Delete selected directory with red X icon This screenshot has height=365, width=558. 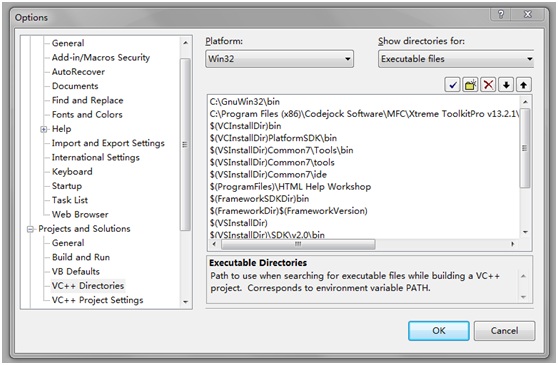pyautogui.click(x=488, y=85)
